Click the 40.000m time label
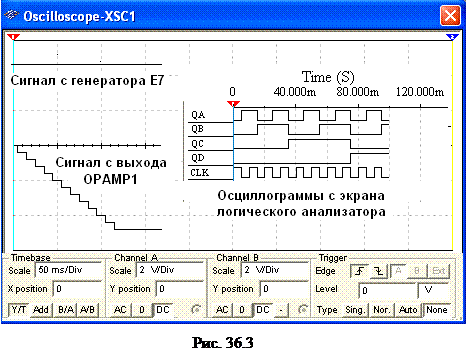Screen dimensions: 468x361 pyautogui.click(x=295, y=92)
